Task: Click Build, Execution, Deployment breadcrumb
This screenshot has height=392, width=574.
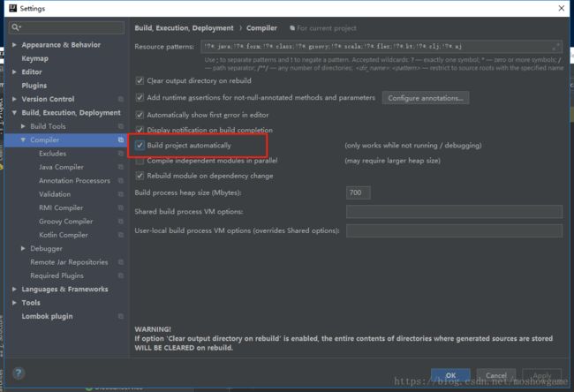Action: pyautogui.click(x=184, y=28)
